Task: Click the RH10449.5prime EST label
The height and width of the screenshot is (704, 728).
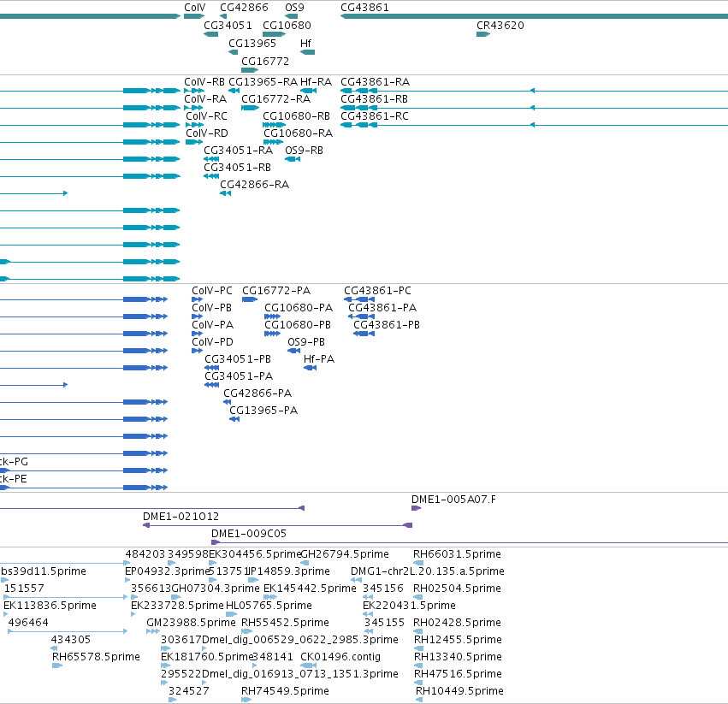Action: click(459, 691)
